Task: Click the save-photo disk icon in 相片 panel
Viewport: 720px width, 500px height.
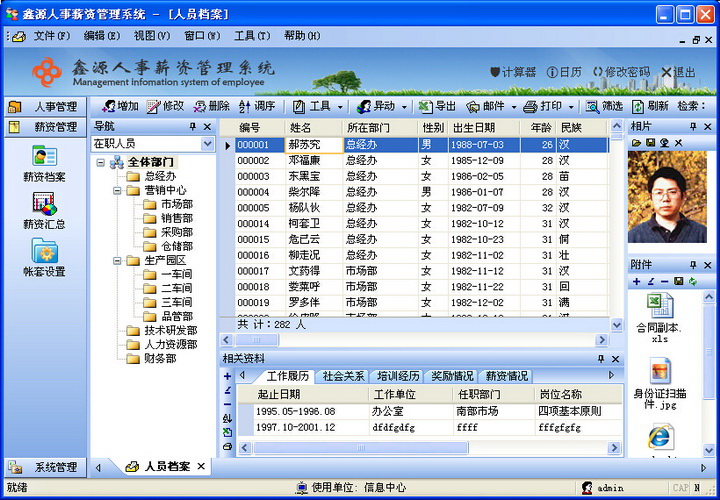Action: (650, 143)
